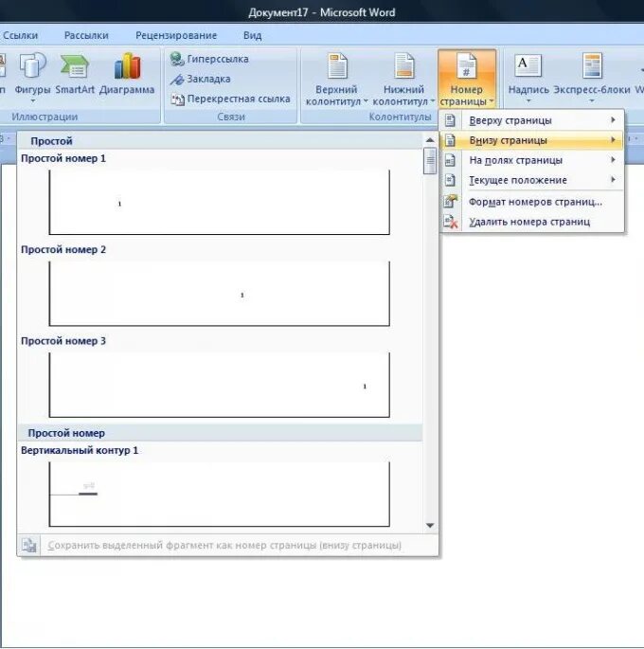The image size is (644, 649).
Task: Expand the Вверху страницы submenu arrow
Action: click(x=613, y=120)
